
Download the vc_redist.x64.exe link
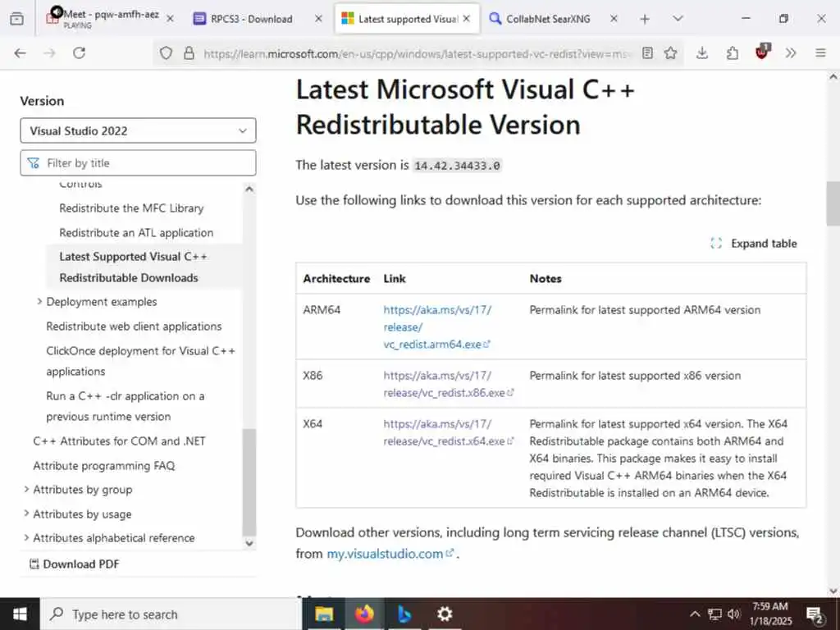[449, 432]
